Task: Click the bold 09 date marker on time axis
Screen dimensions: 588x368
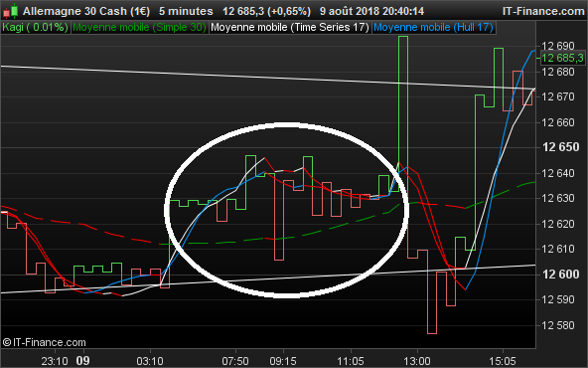Action: coord(82,361)
